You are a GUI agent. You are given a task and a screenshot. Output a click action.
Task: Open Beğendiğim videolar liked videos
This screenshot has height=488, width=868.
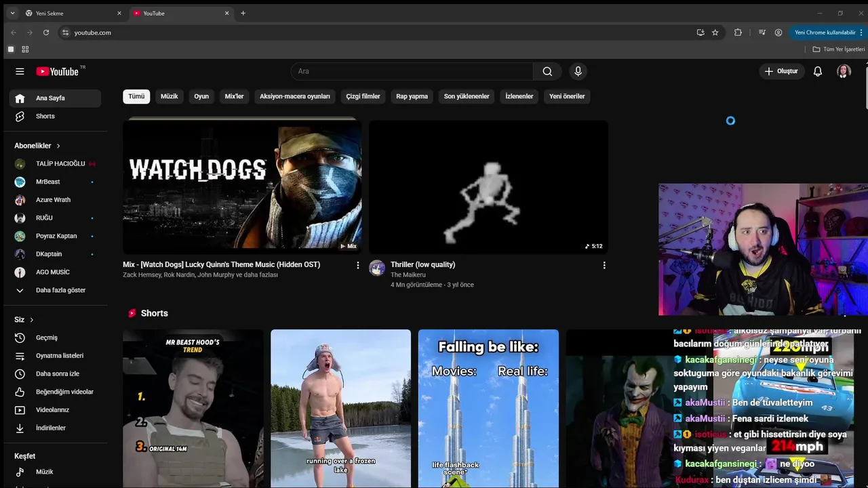tap(56, 392)
